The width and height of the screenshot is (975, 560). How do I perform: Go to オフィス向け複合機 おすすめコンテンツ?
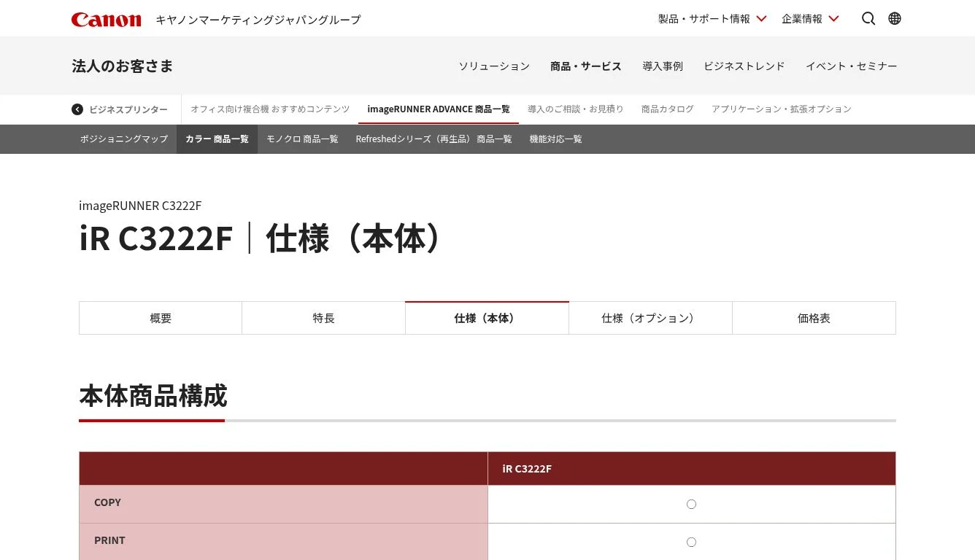(x=270, y=109)
